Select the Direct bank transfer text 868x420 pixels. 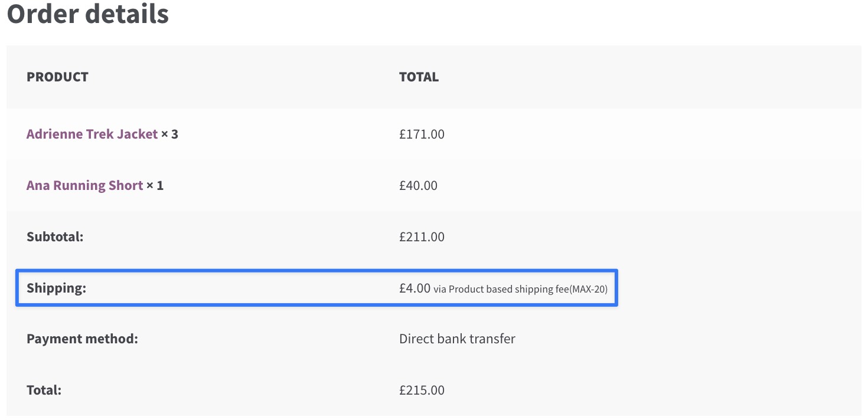[457, 339]
